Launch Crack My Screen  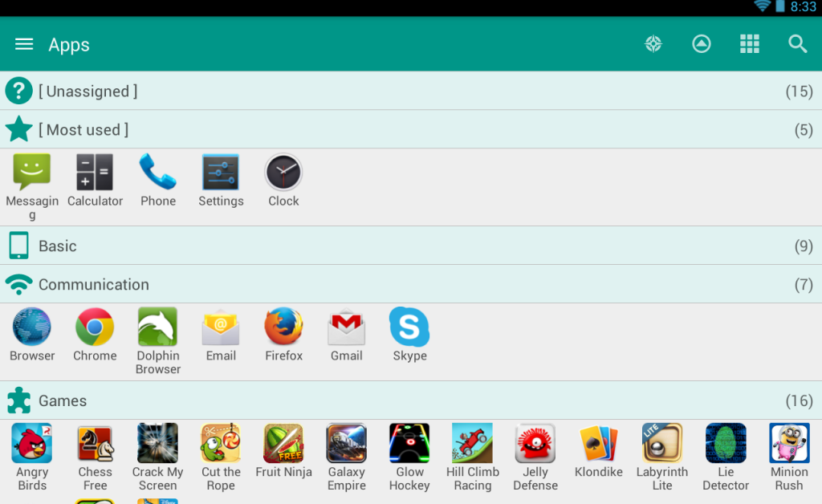click(x=158, y=457)
